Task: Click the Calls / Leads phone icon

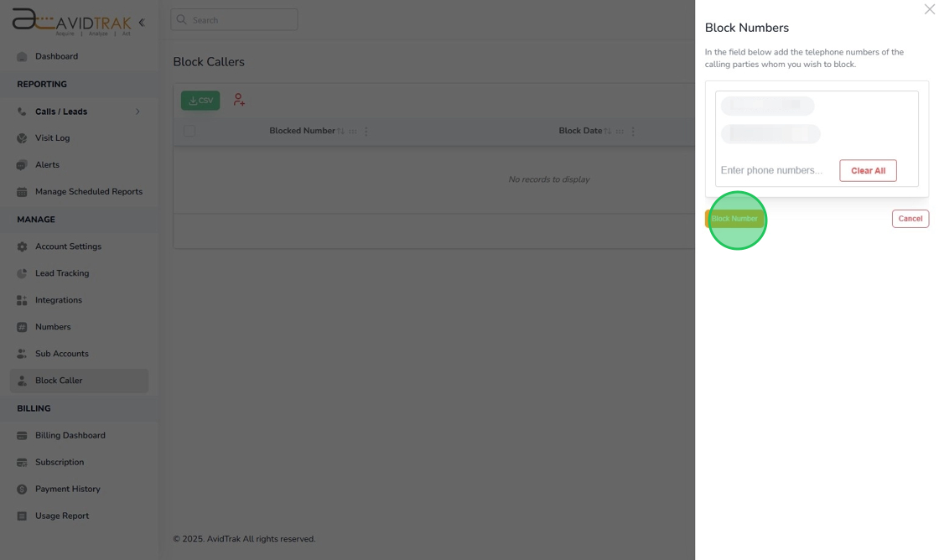Action: pyautogui.click(x=22, y=111)
